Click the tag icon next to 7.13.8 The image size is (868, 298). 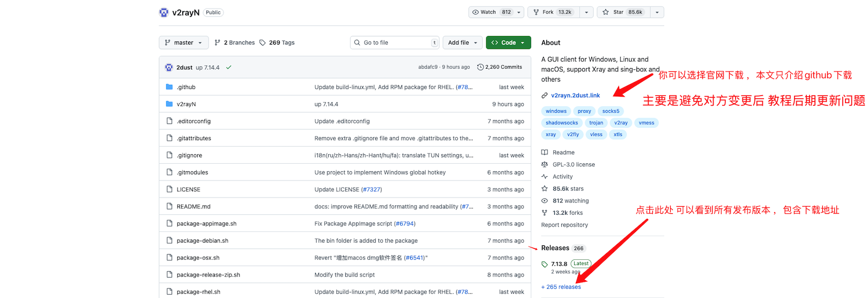545,264
